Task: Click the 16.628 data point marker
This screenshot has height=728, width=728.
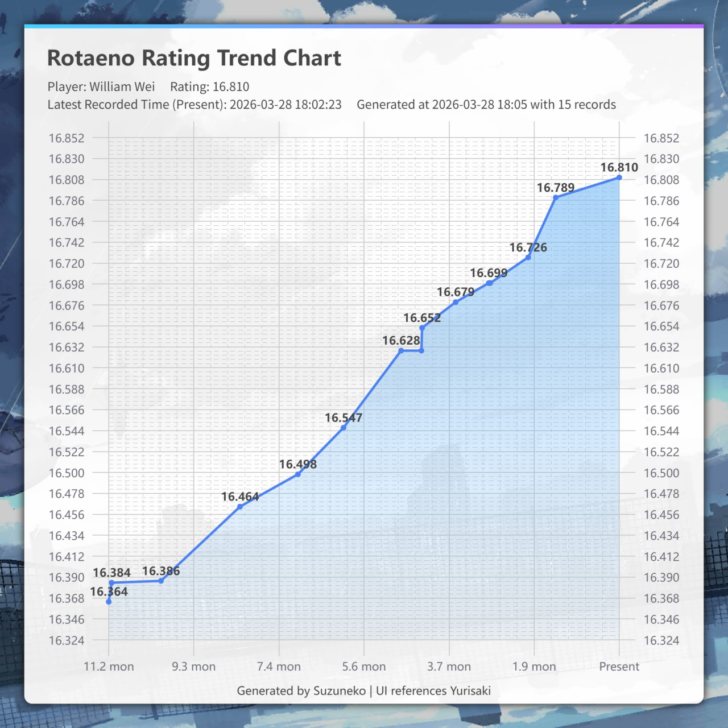Action: pyautogui.click(x=401, y=351)
